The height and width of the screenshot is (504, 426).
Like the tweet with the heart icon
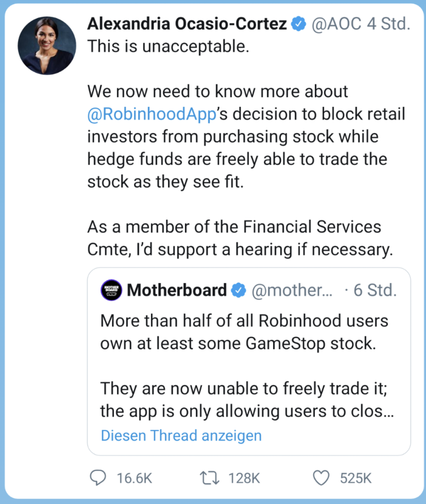[x=321, y=478]
